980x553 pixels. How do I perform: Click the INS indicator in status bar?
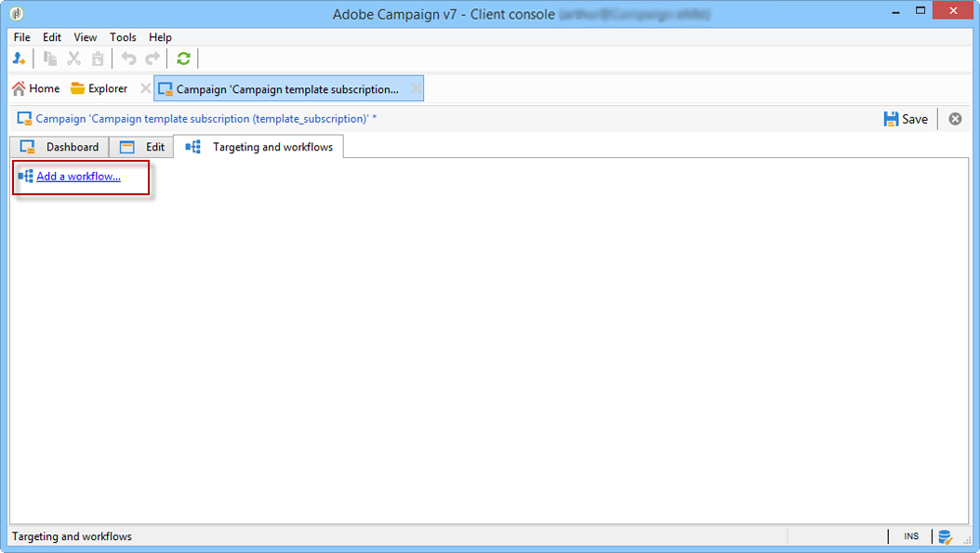tap(911, 536)
